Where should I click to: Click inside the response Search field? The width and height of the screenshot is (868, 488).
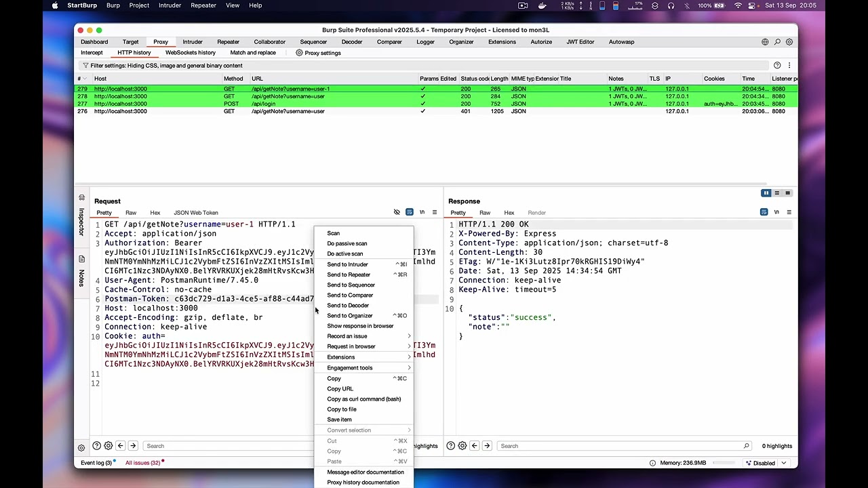618,446
